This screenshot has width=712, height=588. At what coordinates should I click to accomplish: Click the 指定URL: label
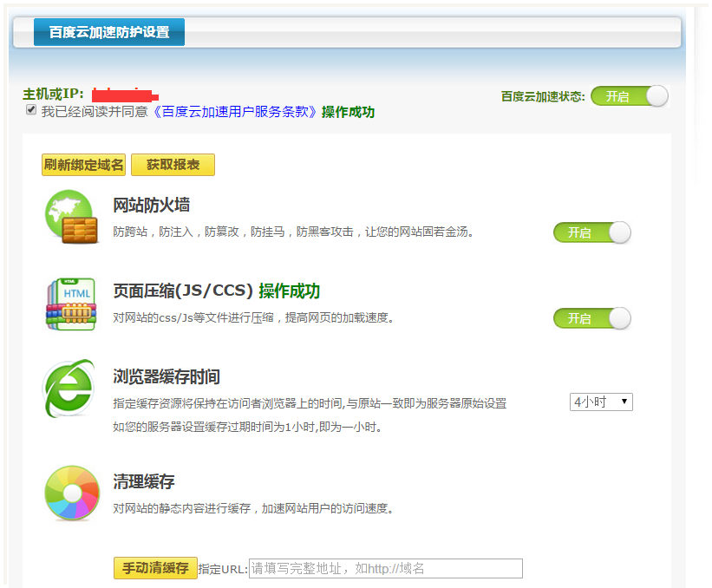pos(223,569)
